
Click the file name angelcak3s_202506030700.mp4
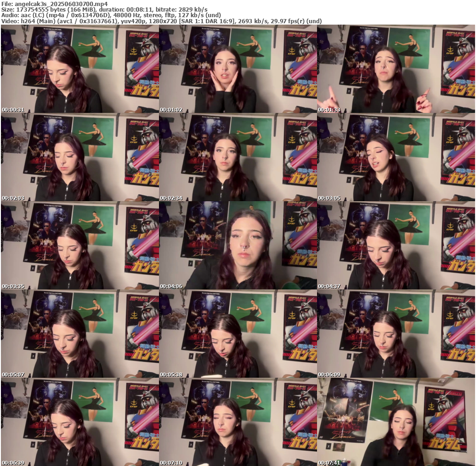pyautogui.click(x=61, y=4)
